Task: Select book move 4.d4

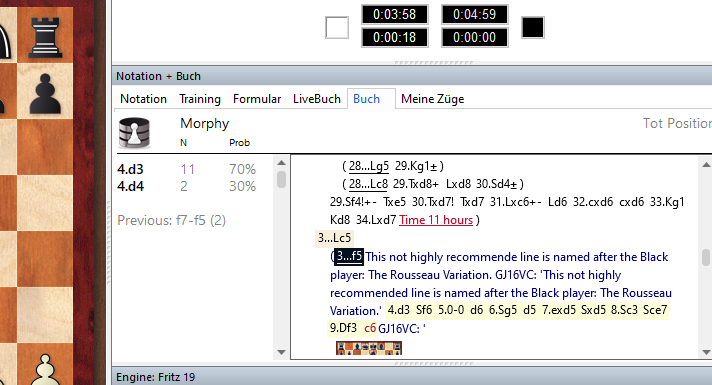Action: coord(130,187)
